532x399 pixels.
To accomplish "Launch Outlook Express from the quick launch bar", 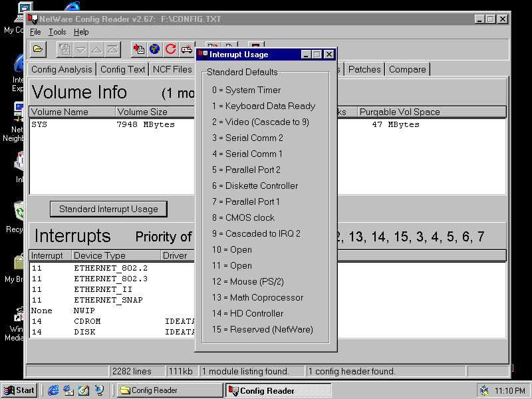I will (x=68, y=390).
